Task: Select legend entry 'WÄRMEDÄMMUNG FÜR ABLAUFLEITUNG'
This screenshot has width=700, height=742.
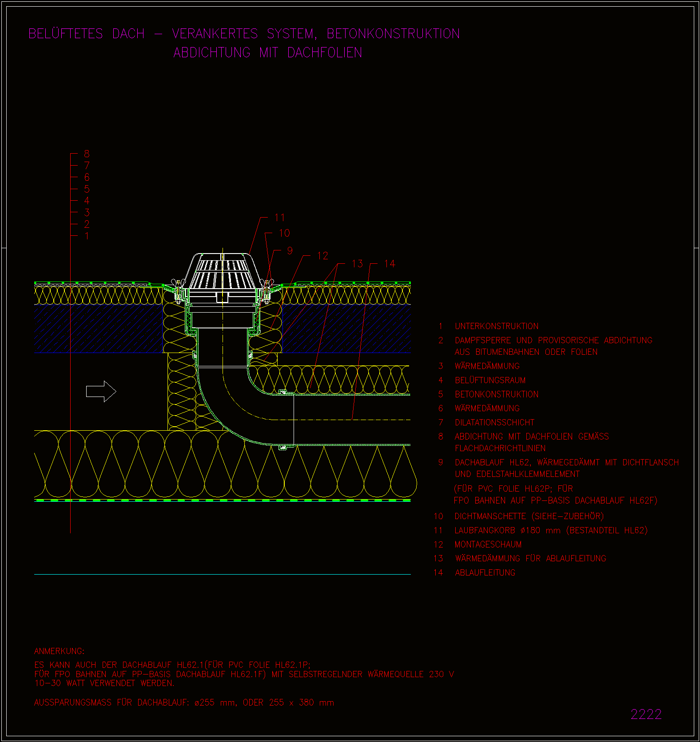Action: [531, 559]
